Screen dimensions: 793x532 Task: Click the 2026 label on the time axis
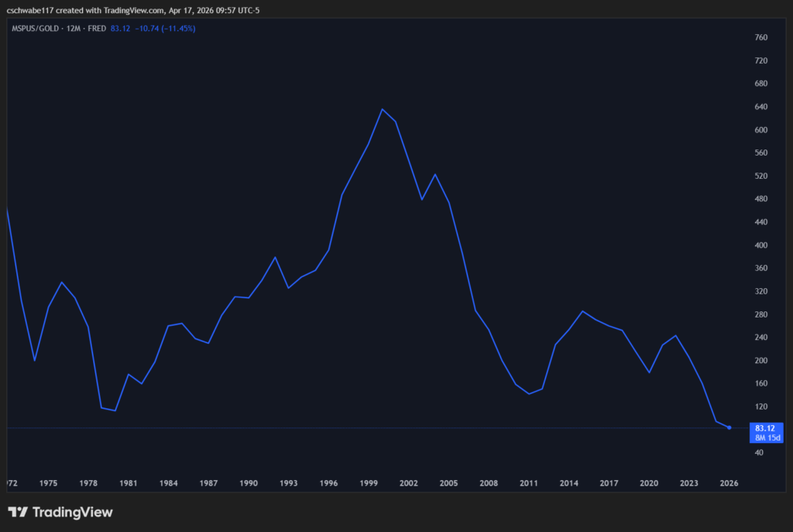729,482
